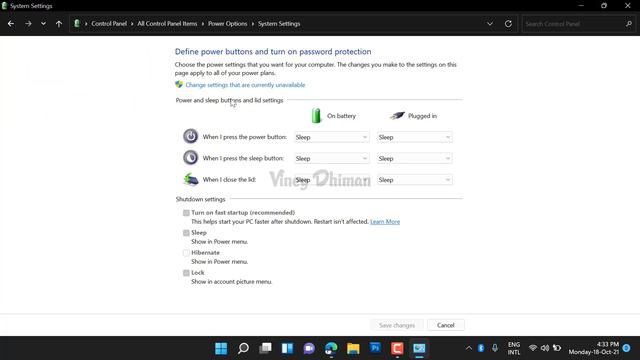The width and height of the screenshot is (640, 360).
Task: Click the Bluetooth tray icon
Action: [x=481, y=348]
